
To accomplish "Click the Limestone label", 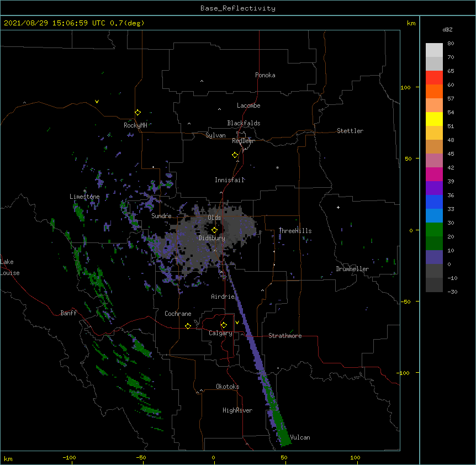I will 84,197.
